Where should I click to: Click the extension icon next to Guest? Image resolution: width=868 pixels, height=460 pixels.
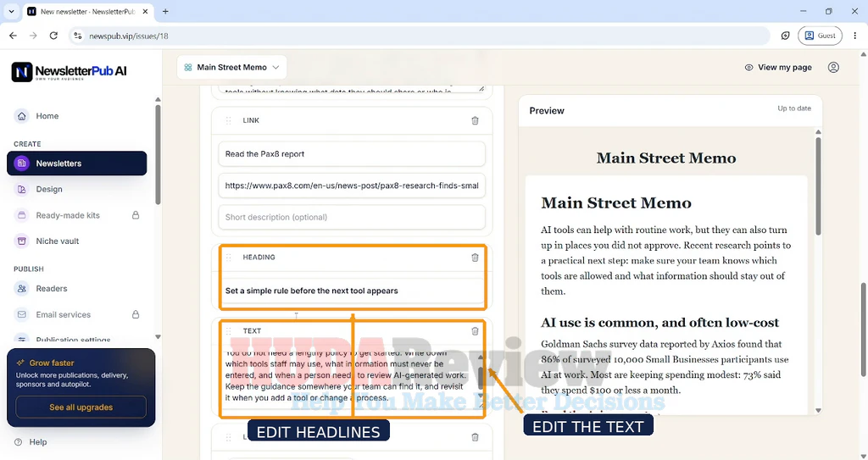[x=785, y=36]
